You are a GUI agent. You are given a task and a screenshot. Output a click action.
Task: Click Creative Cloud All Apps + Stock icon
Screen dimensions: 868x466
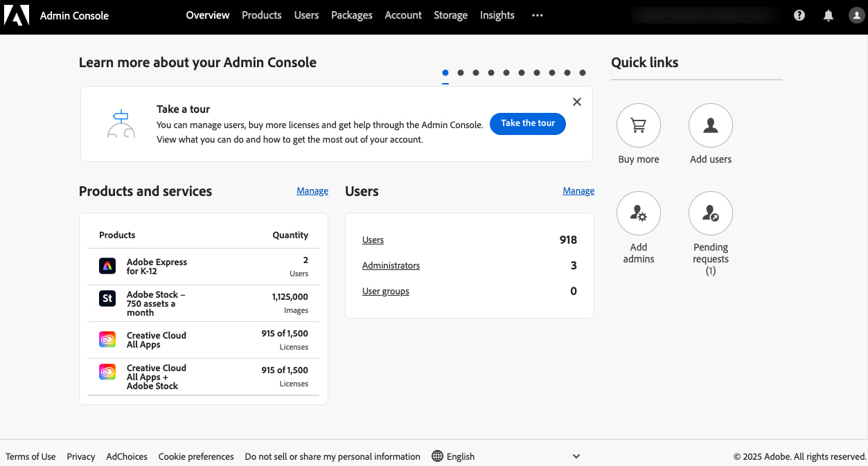pyautogui.click(x=107, y=372)
